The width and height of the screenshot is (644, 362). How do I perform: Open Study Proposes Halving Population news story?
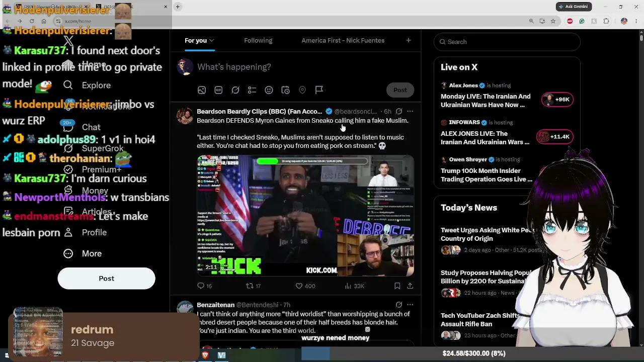[486, 277]
